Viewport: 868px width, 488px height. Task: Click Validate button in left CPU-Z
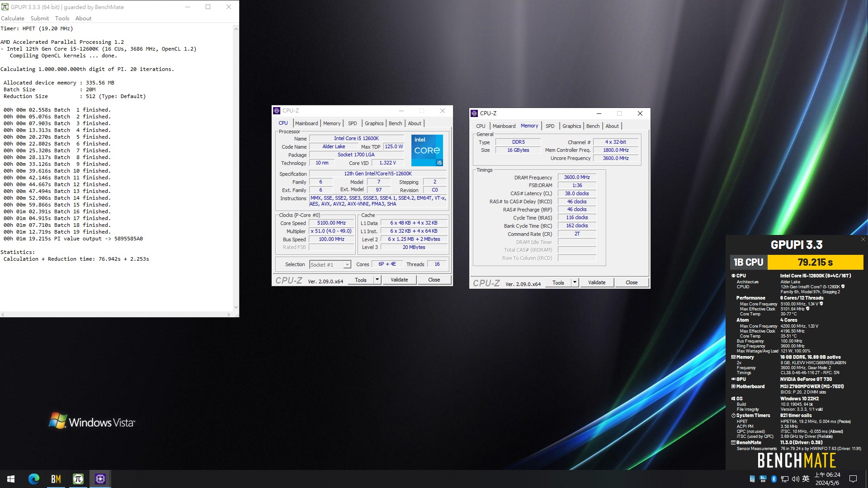pyautogui.click(x=399, y=280)
